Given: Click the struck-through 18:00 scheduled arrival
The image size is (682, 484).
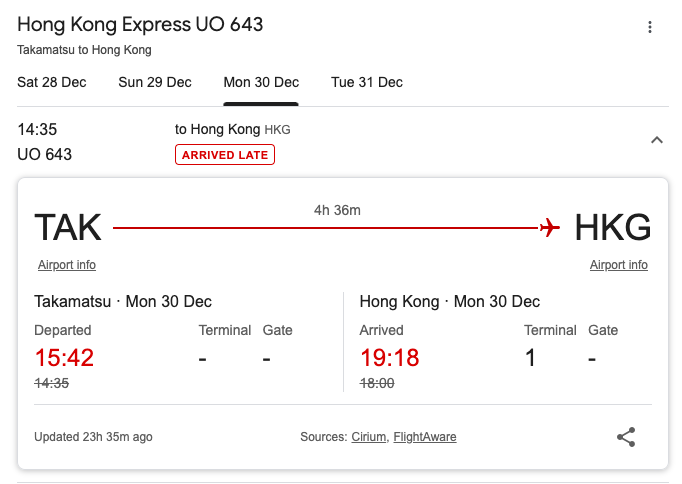Looking at the screenshot, I should point(377,383).
